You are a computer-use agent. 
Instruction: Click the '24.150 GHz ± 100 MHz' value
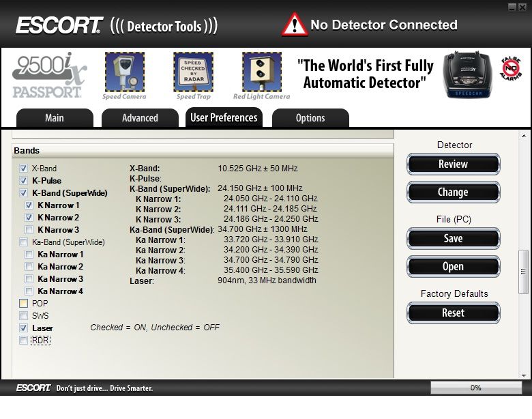pos(260,188)
